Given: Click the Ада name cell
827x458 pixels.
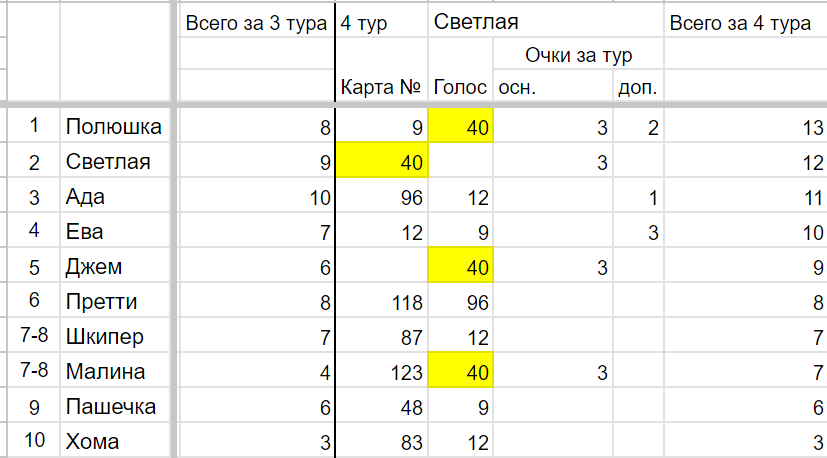Looking at the screenshot, I should tap(115, 195).
